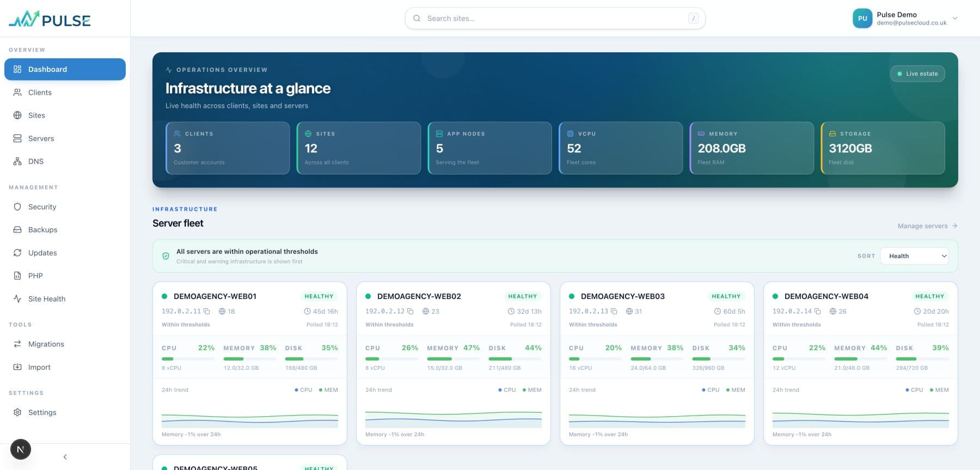The image size is (980, 470).
Task: Click the Updates refresh icon
Action: (x=17, y=253)
